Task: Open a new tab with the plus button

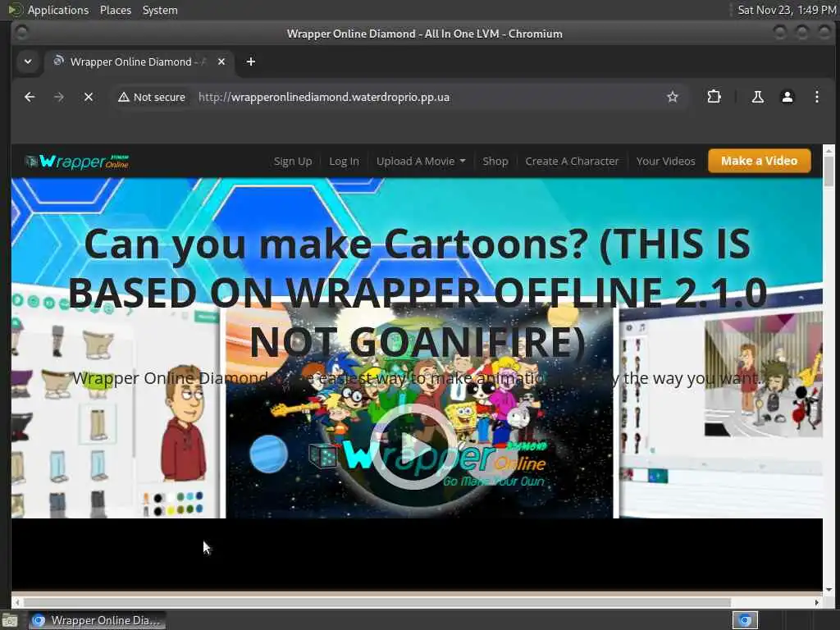Action: 251,62
